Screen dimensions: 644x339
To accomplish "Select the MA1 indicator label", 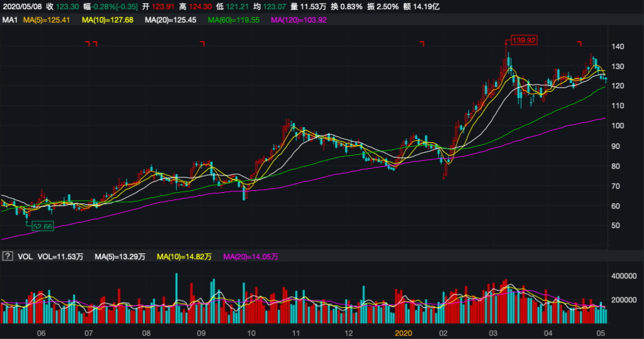I will [x=9, y=20].
